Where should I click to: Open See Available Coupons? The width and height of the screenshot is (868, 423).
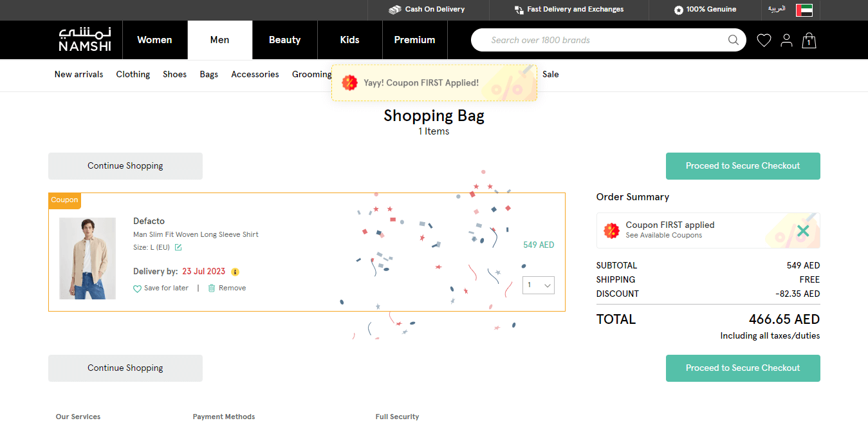pyautogui.click(x=663, y=235)
